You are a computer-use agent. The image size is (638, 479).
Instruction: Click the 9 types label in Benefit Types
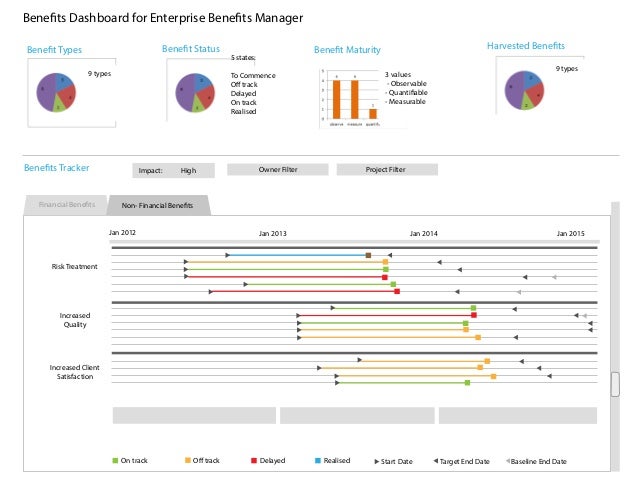click(x=99, y=74)
